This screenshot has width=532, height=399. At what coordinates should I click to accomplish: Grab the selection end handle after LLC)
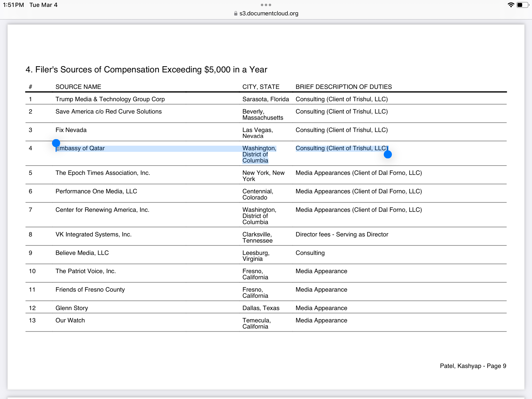click(x=388, y=154)
